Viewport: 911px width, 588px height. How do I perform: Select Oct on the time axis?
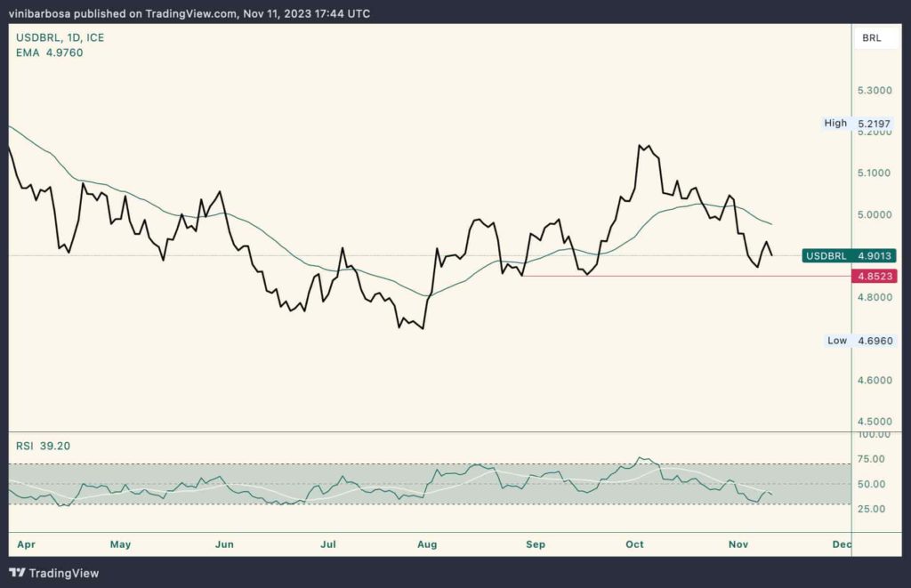coord(634,543)
